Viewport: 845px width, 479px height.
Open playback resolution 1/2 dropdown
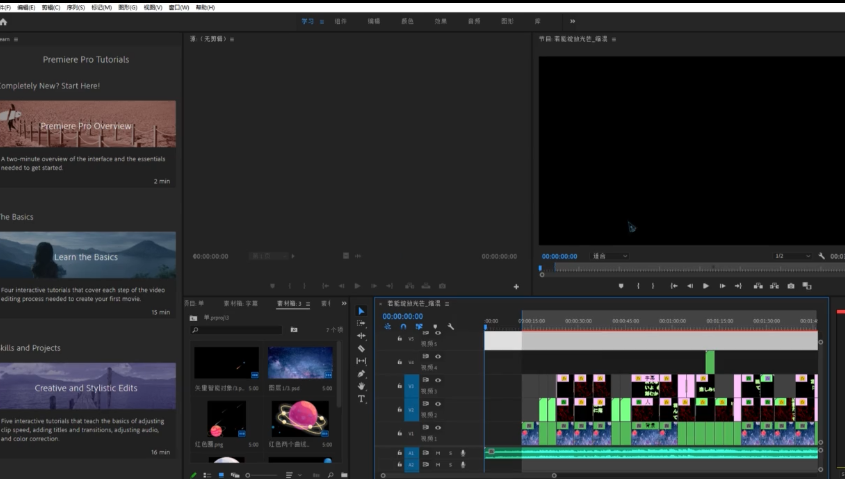click(x=792, y=256)
